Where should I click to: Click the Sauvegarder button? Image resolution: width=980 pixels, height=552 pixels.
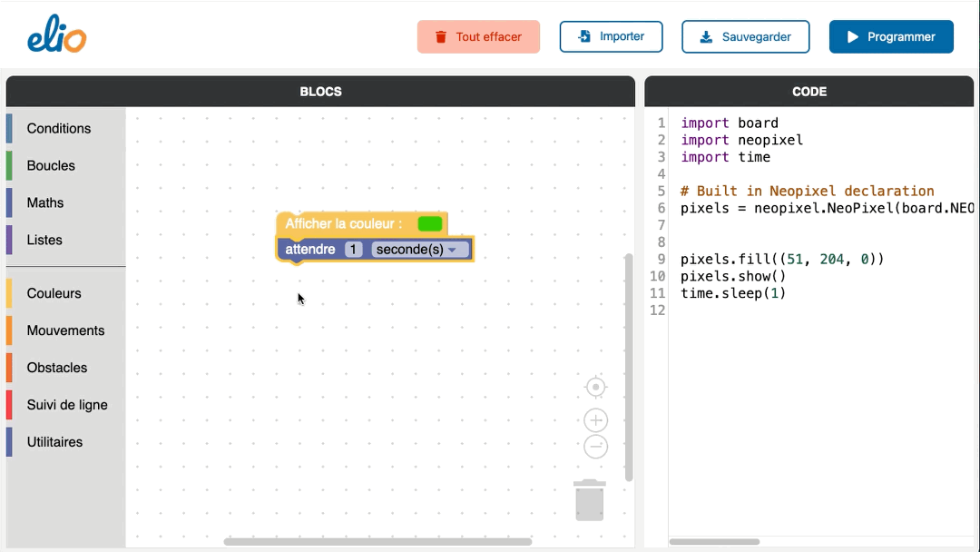745,37
